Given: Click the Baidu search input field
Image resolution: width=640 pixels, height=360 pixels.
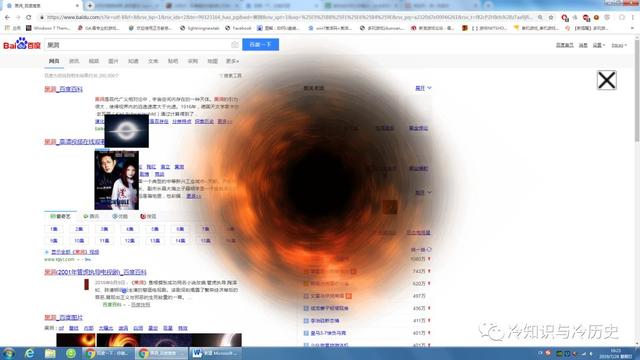Looking at the screenshot, I should (x=138, y=44).
